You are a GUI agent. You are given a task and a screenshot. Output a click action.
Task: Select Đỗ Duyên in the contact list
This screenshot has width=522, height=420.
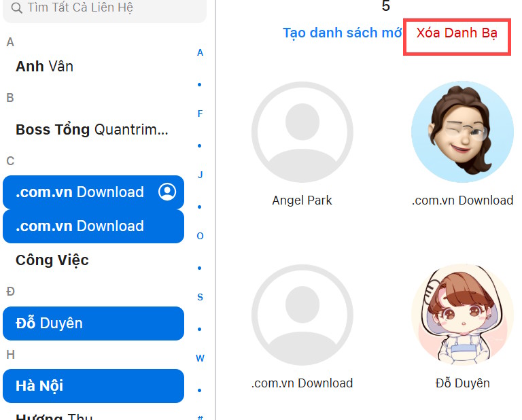pyautogui.click(x=93, y=323)
